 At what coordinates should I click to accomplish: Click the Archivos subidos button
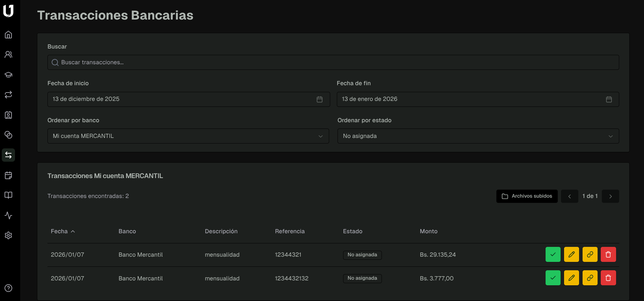click(x=527, y=196)
